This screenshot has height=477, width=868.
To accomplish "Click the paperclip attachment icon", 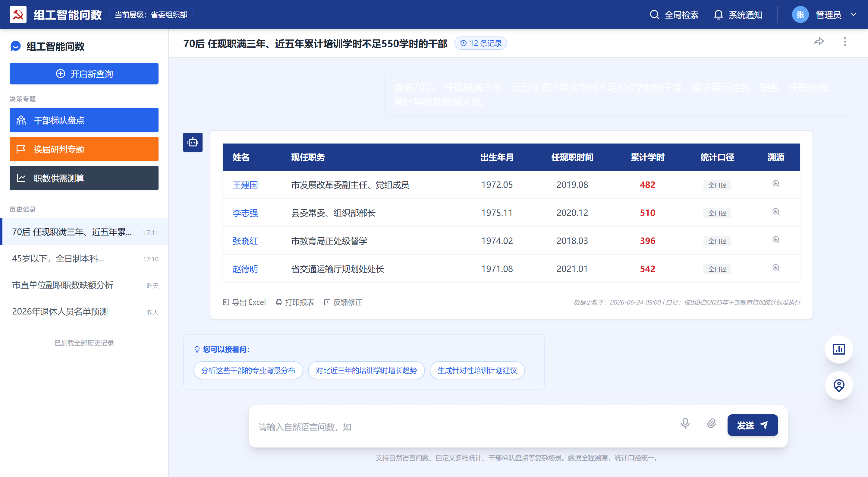I will tap(711, 423).
